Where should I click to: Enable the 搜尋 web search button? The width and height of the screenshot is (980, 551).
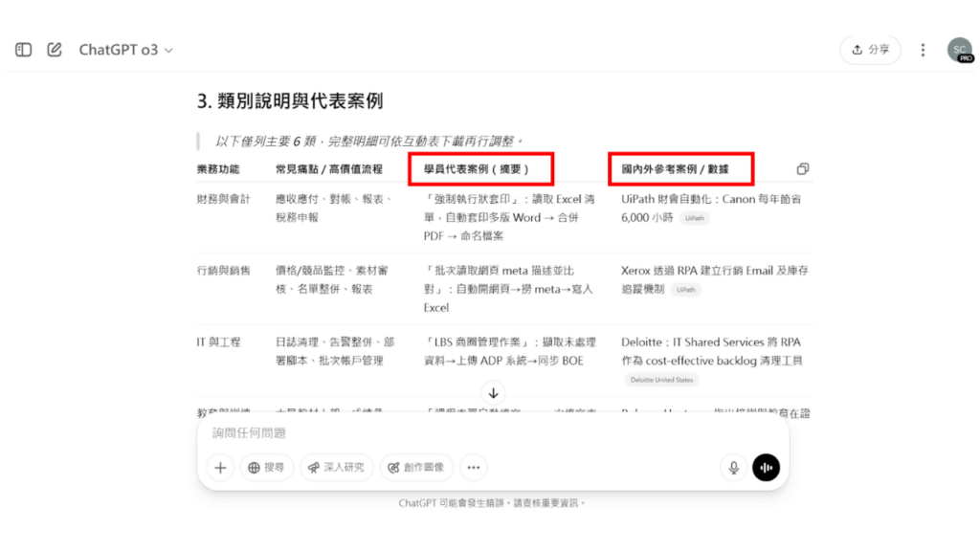[x=266, y=467]
